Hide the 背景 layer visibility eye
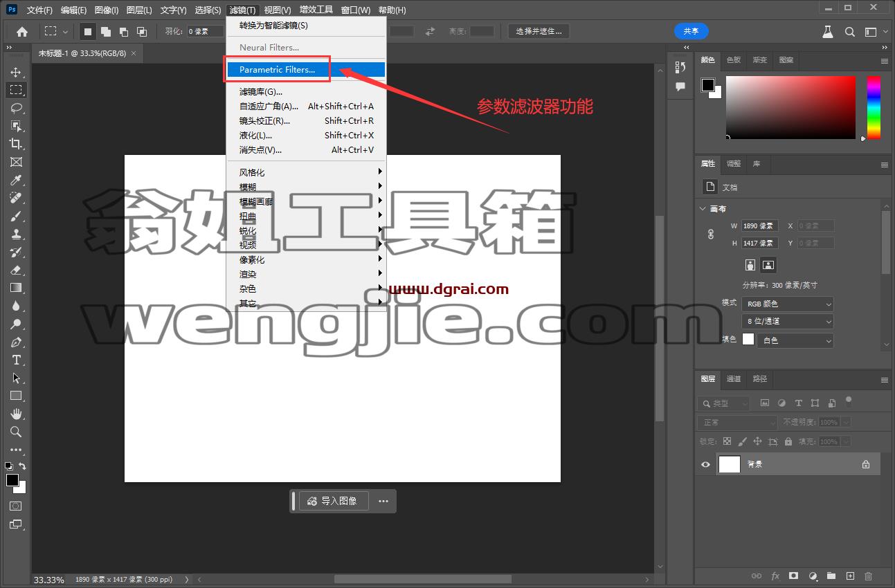This screenshot has height=588, width=895. pyautogui.click(x=705, y=464)
